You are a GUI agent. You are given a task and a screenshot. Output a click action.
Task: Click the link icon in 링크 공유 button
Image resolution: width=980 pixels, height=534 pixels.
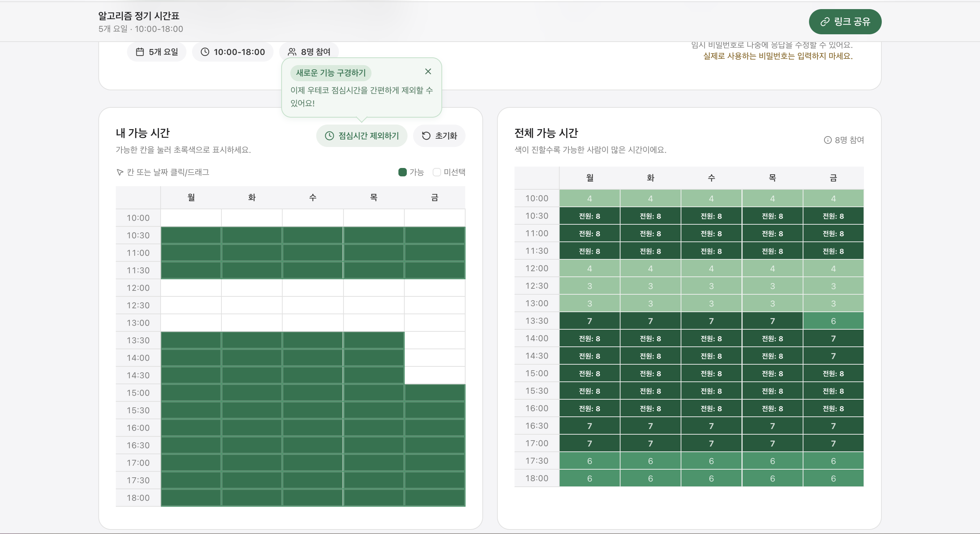pyautogui.click(x=824, y=22)
